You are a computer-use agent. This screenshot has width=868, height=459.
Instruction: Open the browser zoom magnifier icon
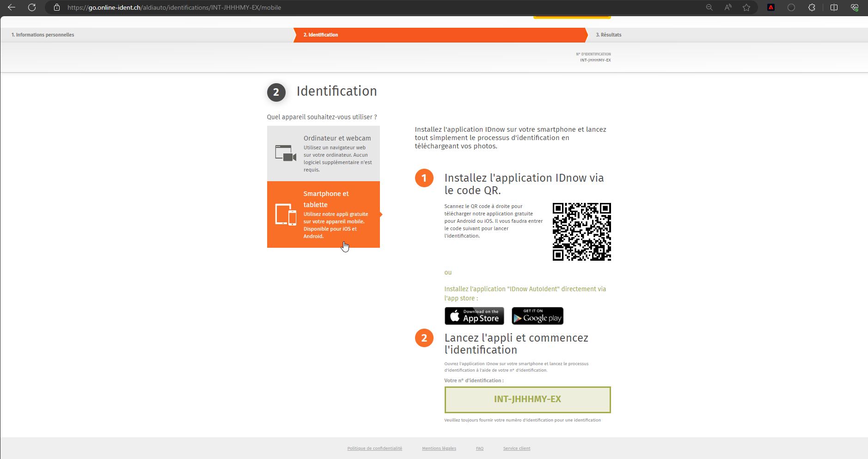(709, 7)
